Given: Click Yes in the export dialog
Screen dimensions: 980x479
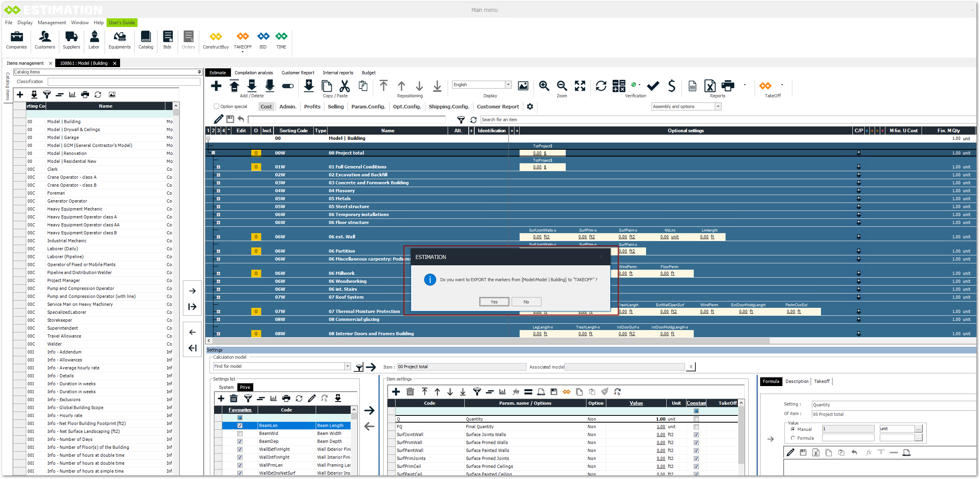Looking at the screenshot, I should pyautogui.click(x=494, y=302).
